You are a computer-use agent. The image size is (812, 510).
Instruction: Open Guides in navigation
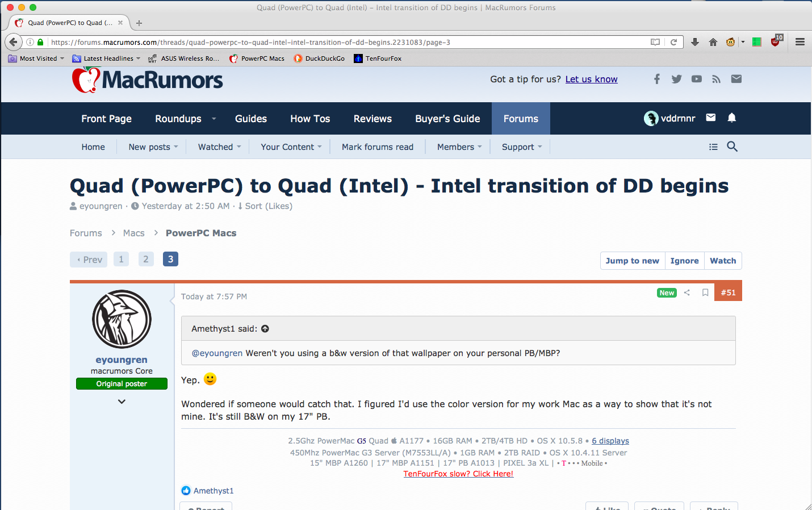click(x=251, y=119)
